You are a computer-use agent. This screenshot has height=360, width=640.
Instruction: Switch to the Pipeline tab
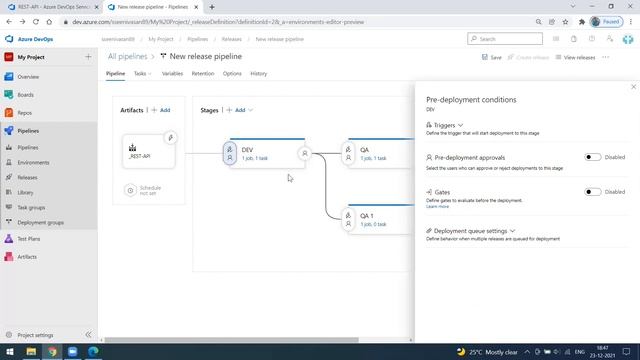tap(116, 74)
